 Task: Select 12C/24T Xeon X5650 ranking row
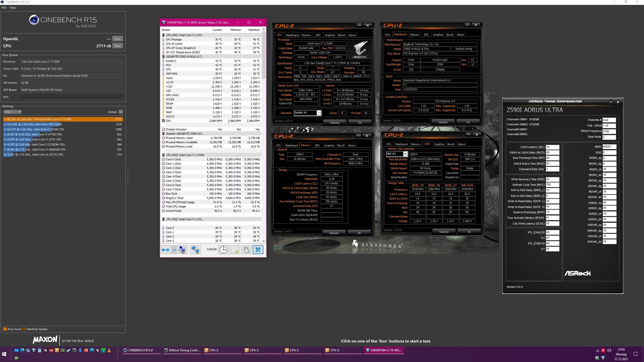[x=63, y=124]
